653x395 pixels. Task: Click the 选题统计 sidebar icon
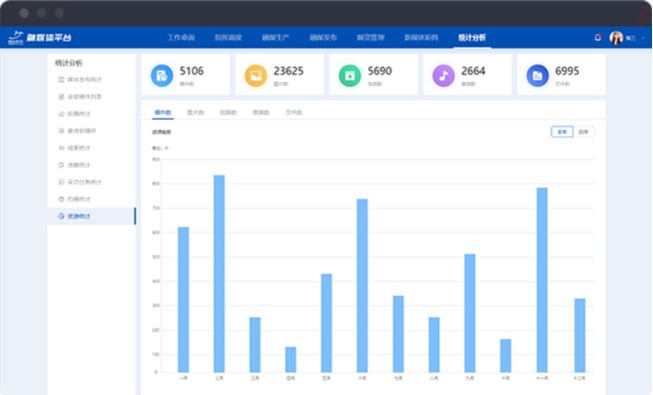tap(61, 165)
